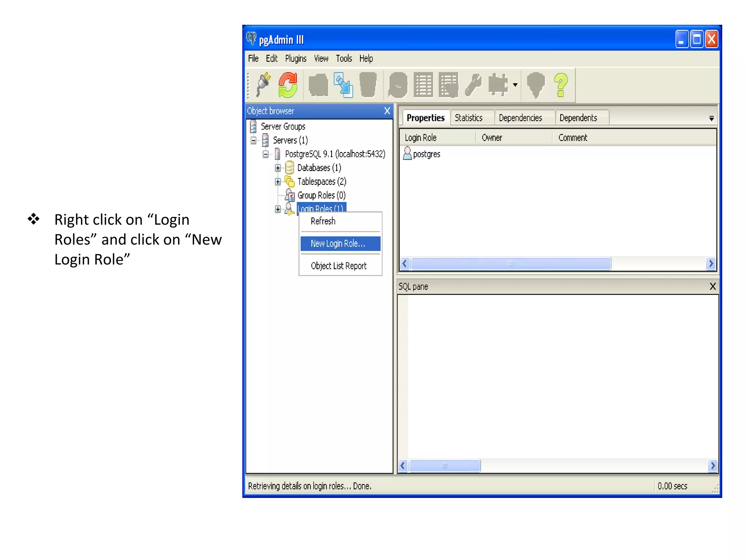This screenshot has width=747, height=560.
Task: Click the Drop object trash icon
Action: coord(368,85)
